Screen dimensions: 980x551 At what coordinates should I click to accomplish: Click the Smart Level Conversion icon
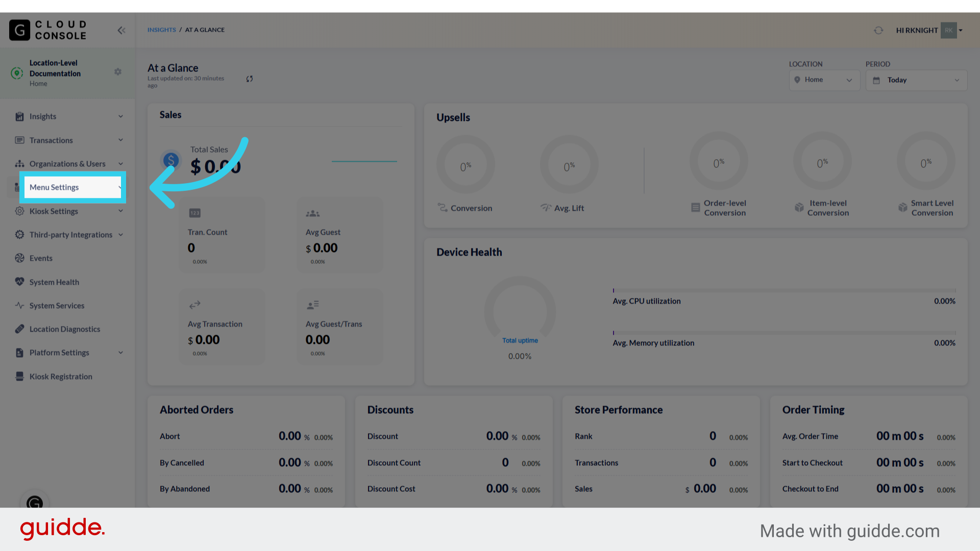coord(903,208)
